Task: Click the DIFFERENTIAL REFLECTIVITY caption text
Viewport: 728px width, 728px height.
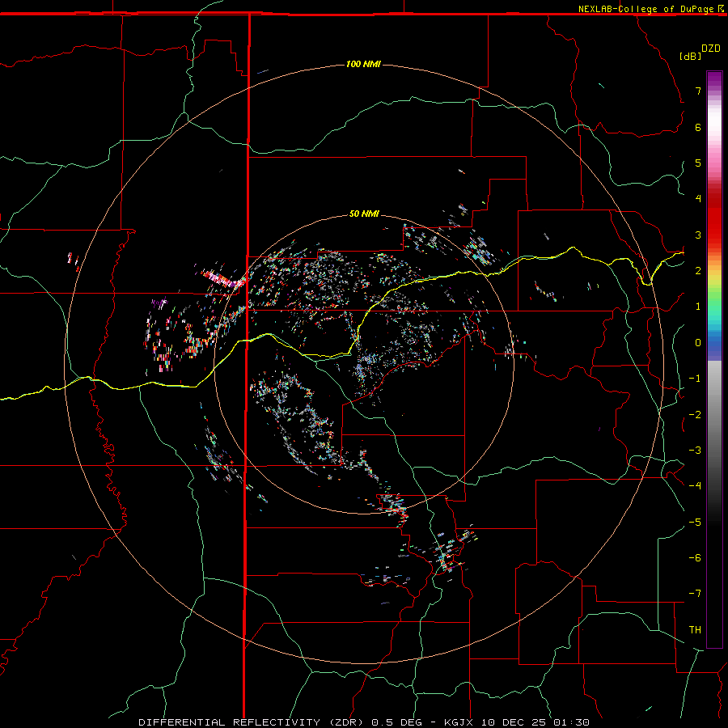Action: pyautogui.click(x=230, y=722)
